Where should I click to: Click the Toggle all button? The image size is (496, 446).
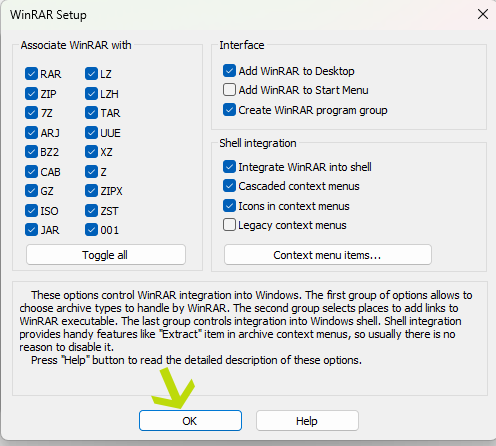[106, 255]
